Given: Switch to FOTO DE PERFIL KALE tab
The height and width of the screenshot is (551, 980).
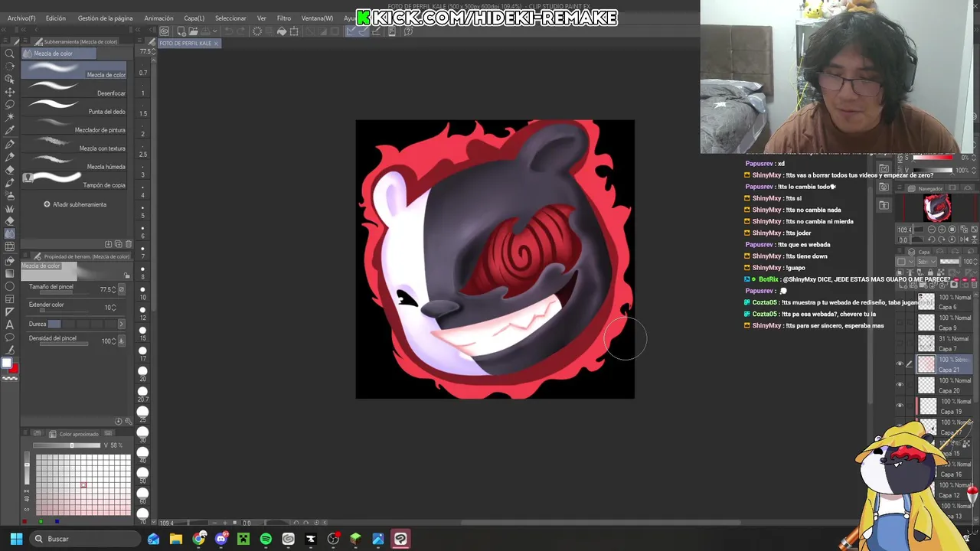Looking at the screenshot, I should [185, 43].
